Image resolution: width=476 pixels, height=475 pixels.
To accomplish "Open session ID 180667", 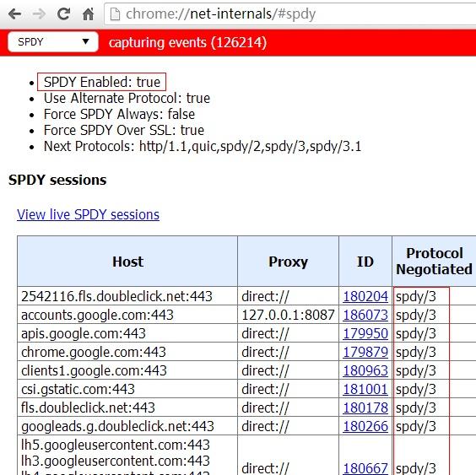I will pos(365,468).
